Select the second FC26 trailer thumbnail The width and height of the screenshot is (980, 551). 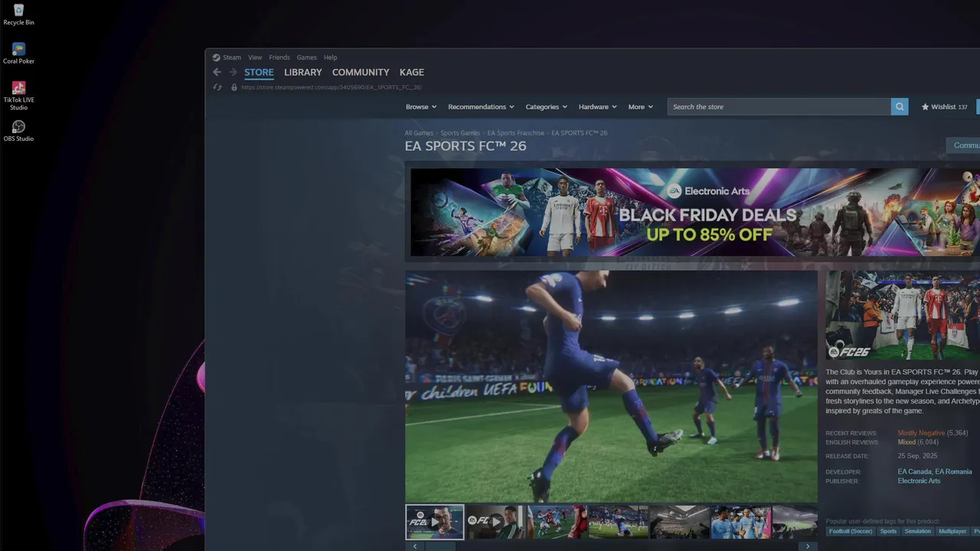[x=496, y=522]
